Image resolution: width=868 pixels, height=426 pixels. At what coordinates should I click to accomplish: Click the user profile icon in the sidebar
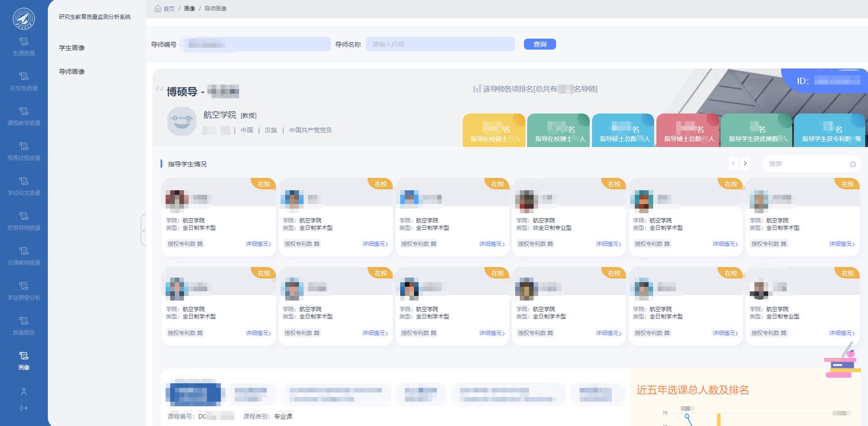[24, 392]
